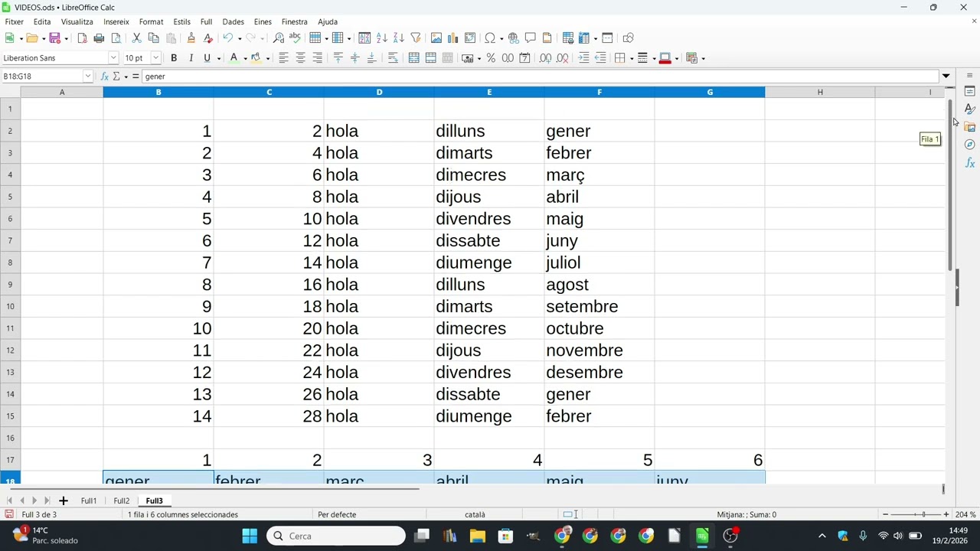Click the Cut scissors icon
This screenshot has width=980, height=551.
[x=136, y=37]
